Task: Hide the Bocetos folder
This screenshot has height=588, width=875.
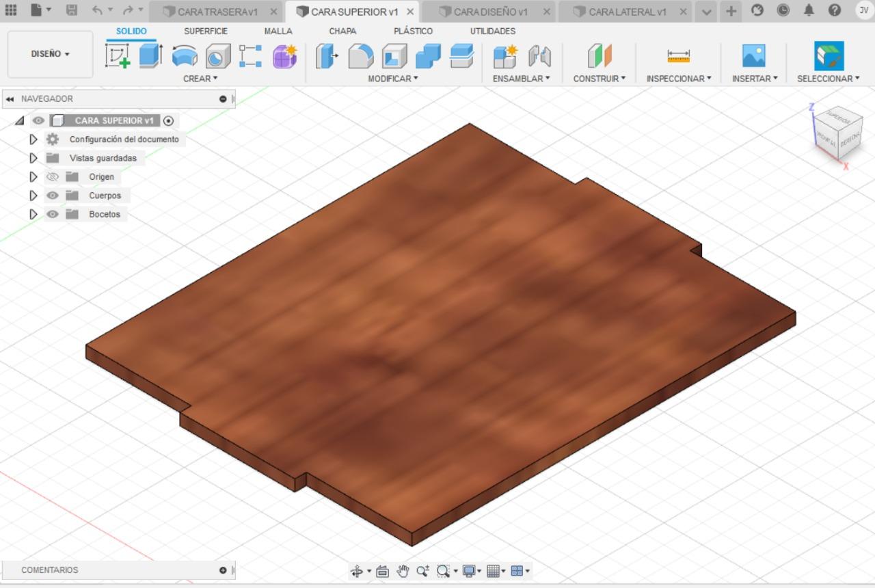Action: click(53, 214)
